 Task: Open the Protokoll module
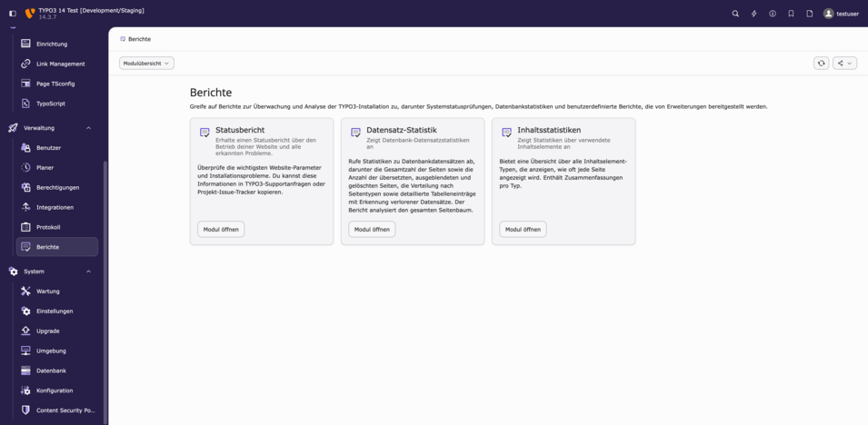tap(57, 227)
